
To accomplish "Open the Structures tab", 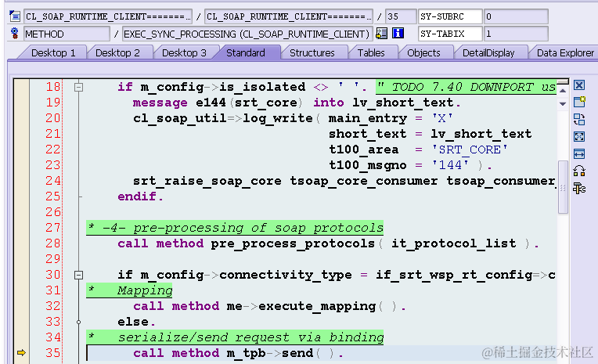I will pos(312,52).
